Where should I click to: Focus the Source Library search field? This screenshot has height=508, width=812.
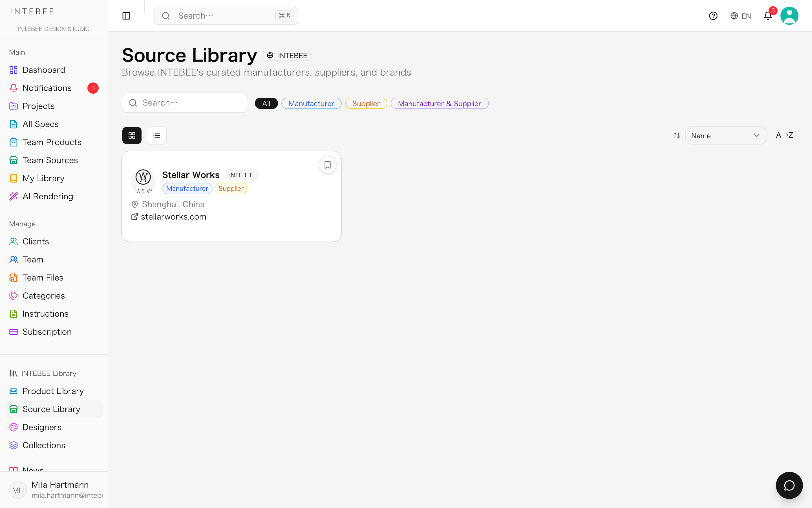tap(185, 103)
